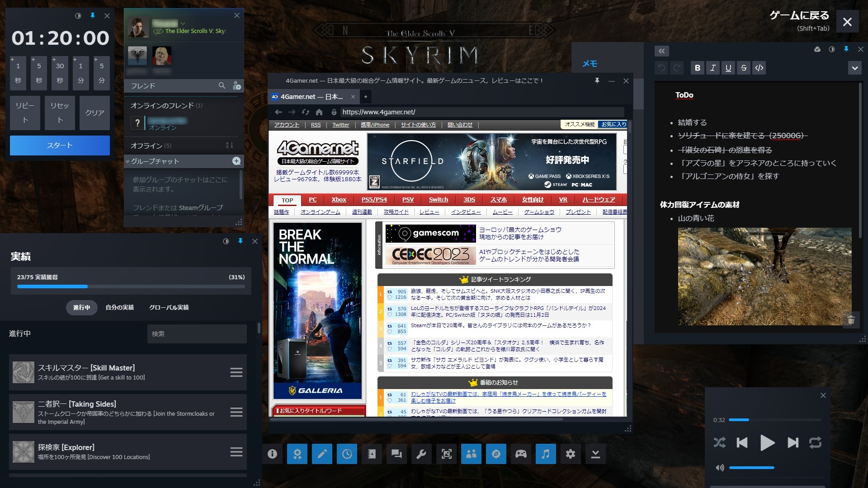Viewport: 868px width, 488px height.
Task: Expand the notes formatting dropdown chevron
Action: tap(854, 68)
